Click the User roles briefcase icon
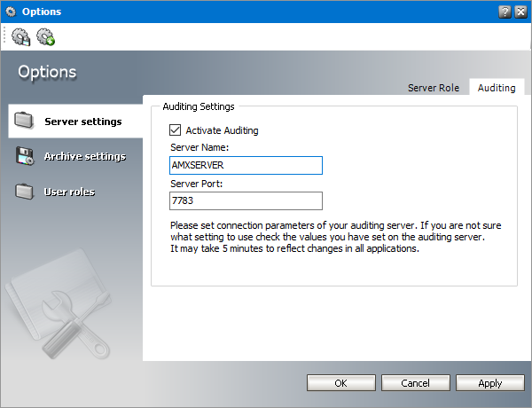This screenshot has width=532, height=408. click(x=25, y=192)
